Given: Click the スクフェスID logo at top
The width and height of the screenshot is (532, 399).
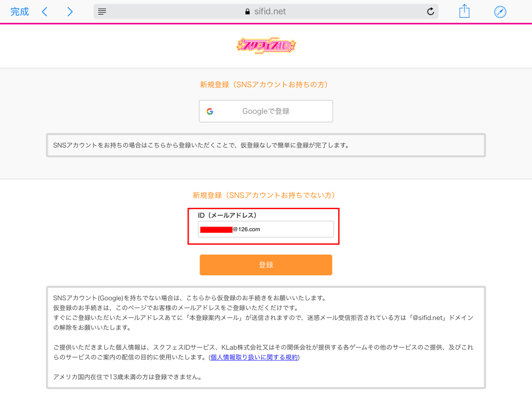Looking at the screenshot, I should (x=266, y=46).
